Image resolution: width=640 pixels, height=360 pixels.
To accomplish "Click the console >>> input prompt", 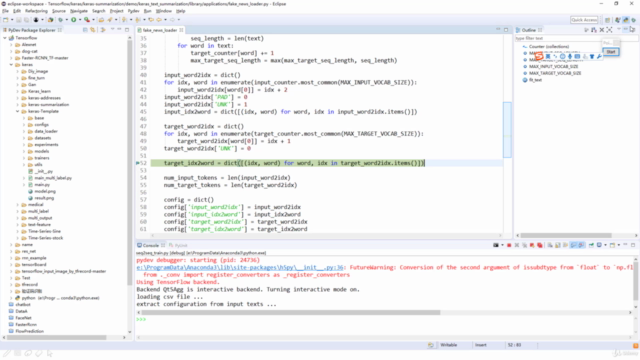I will tap(141, 319).
